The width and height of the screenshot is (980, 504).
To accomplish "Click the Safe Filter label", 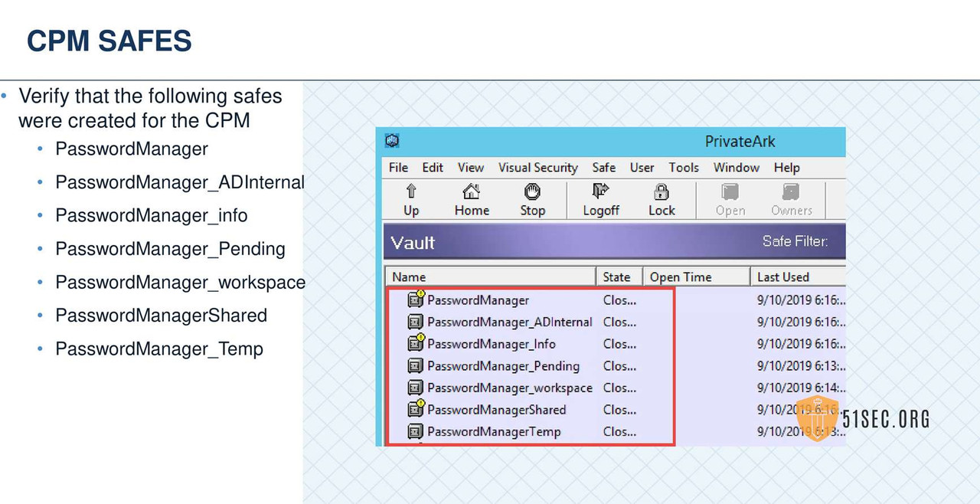I will (x=795, y=241).
